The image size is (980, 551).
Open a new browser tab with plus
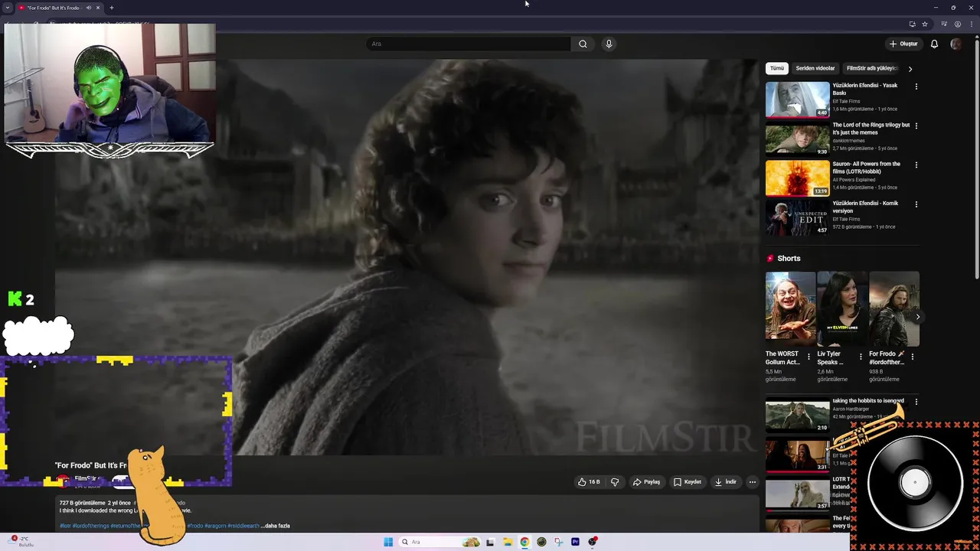pyautogui.click(x=111, y=8)
